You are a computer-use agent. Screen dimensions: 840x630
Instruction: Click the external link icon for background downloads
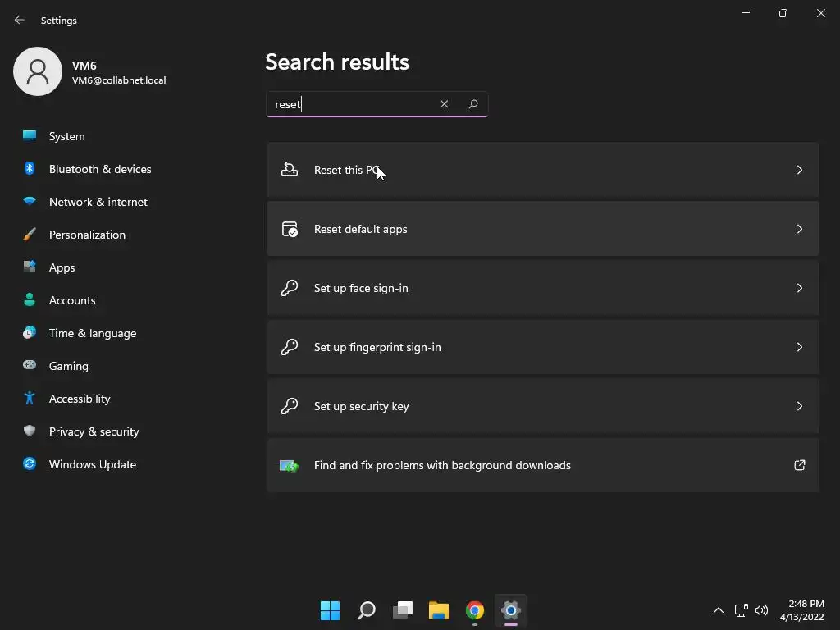click(799, 465)
